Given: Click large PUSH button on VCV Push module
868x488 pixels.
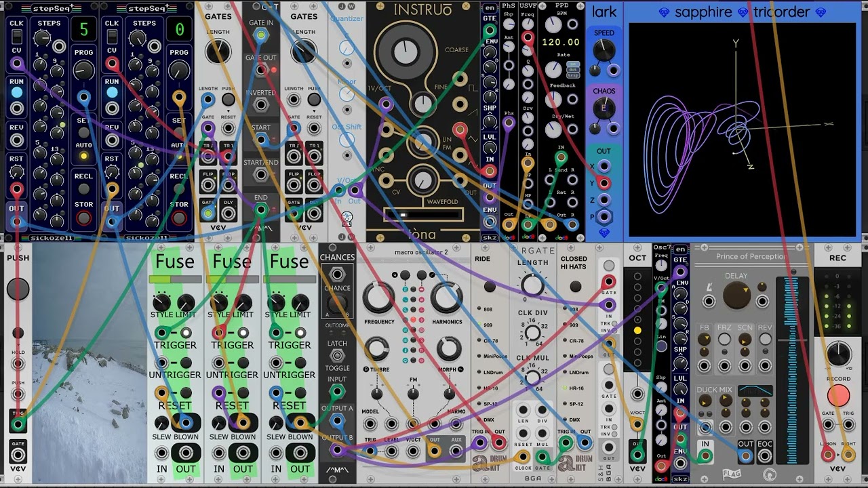Looking at the screenshot, I should (18, 289).
